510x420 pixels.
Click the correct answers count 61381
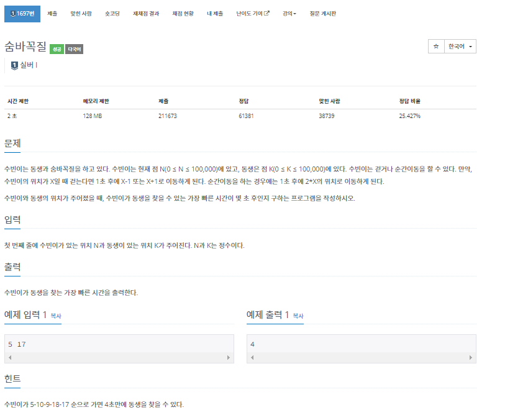point(246,116)
